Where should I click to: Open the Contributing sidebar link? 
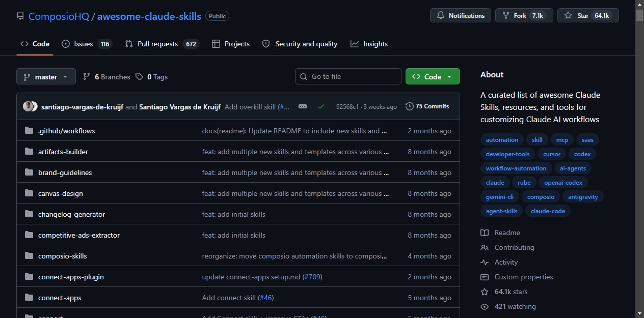click(x=507, y=247)
